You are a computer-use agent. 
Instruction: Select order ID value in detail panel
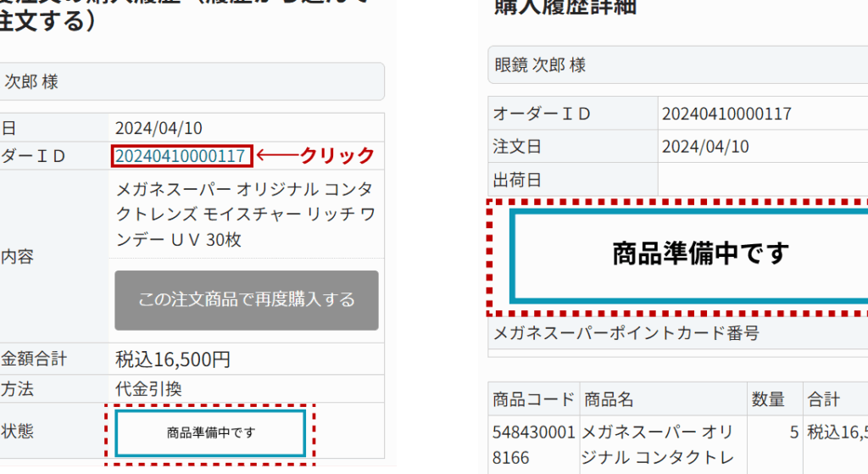[x=726, y=114]
